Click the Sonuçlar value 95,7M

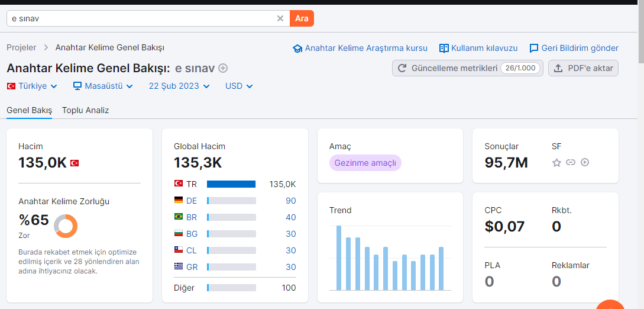click(x=506, y=163)
